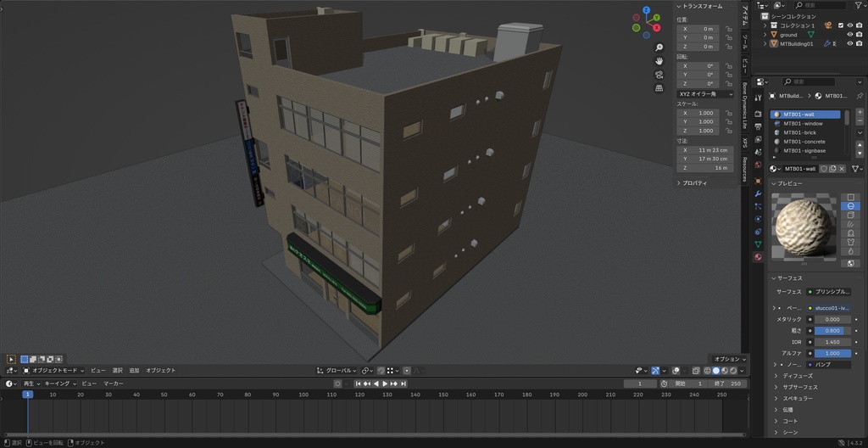The height and width of the screenshot is (448, 868).
Task: Switch perspective/orthographic grid icon
Action: pos(659,88)
